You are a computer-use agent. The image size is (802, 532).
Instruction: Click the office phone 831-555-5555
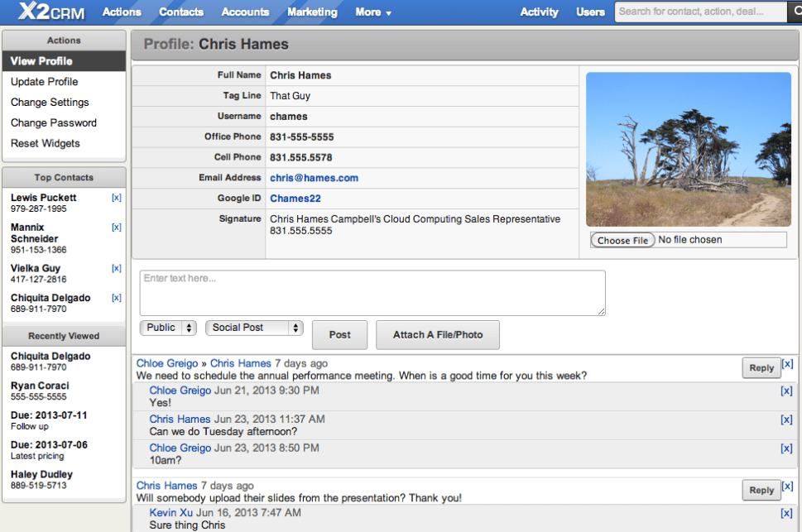302,137
